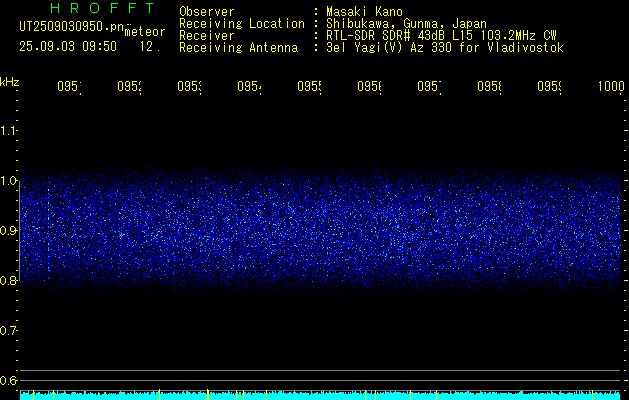Select '3el Yagi(V) Az 330 for Vladivostok'
This screenshot has width=629, height=400.
(x=445, y=48)
